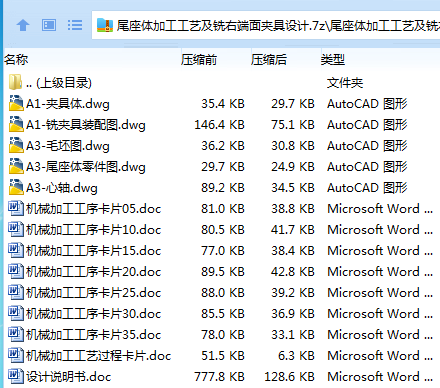
Task: Sort files by 名称 column header
Action: [x=16, y=60]
